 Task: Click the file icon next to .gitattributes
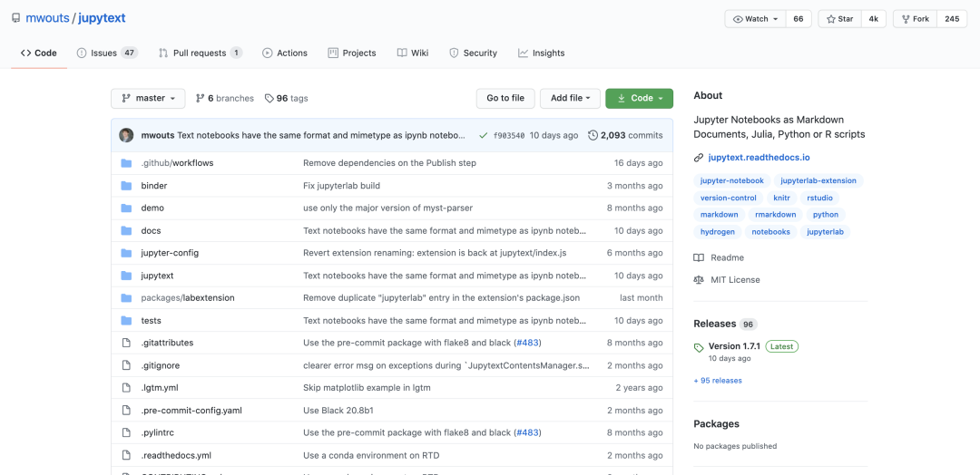pos(126,343)
